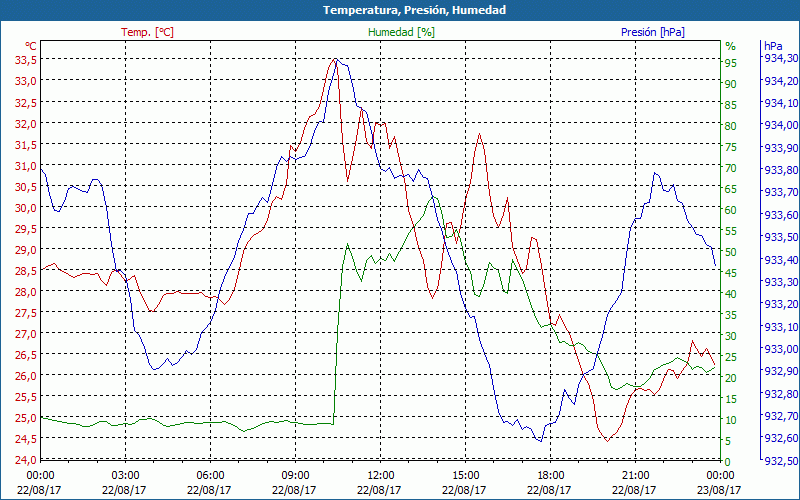The image size is (800, 500).
Task: Click the 31,5 temperature axis value
Action: tap(25, 144)
